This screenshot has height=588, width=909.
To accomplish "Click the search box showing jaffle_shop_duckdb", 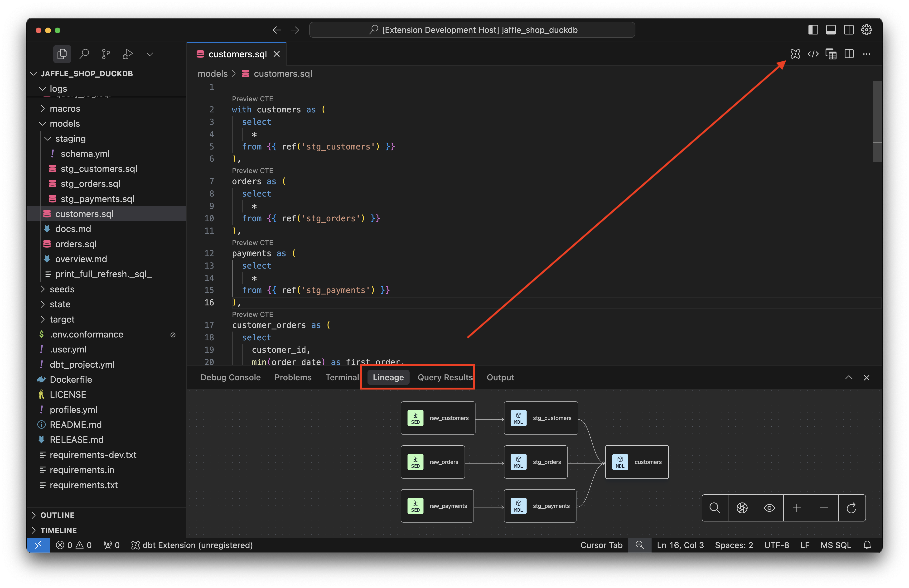I will point(472,30).
